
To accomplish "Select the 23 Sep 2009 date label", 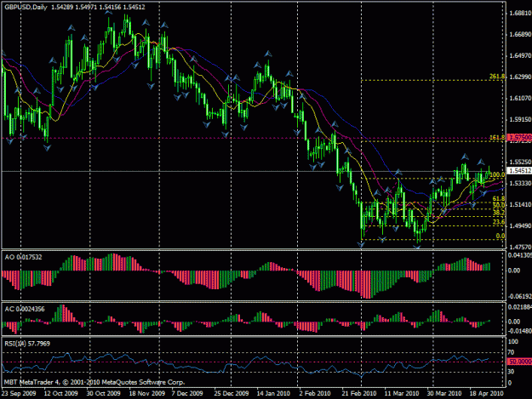I will click(19, 394).
